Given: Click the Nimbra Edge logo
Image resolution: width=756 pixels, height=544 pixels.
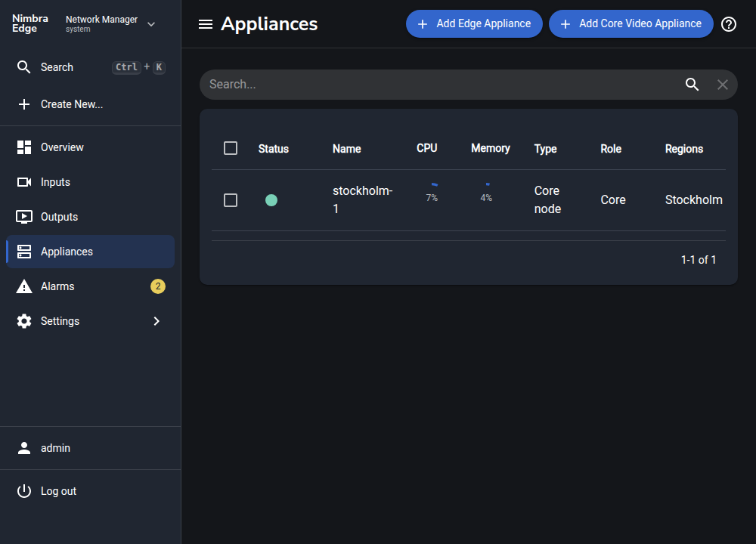Looking at the screenshot, I should tap(30, 23).
